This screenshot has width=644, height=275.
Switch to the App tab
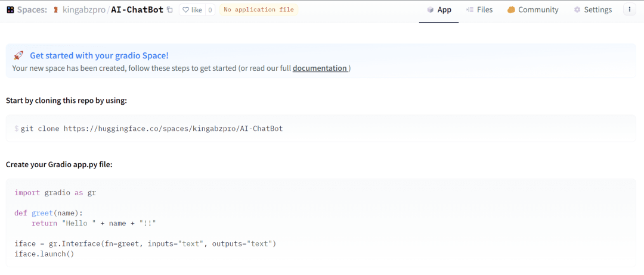(439, 10)
